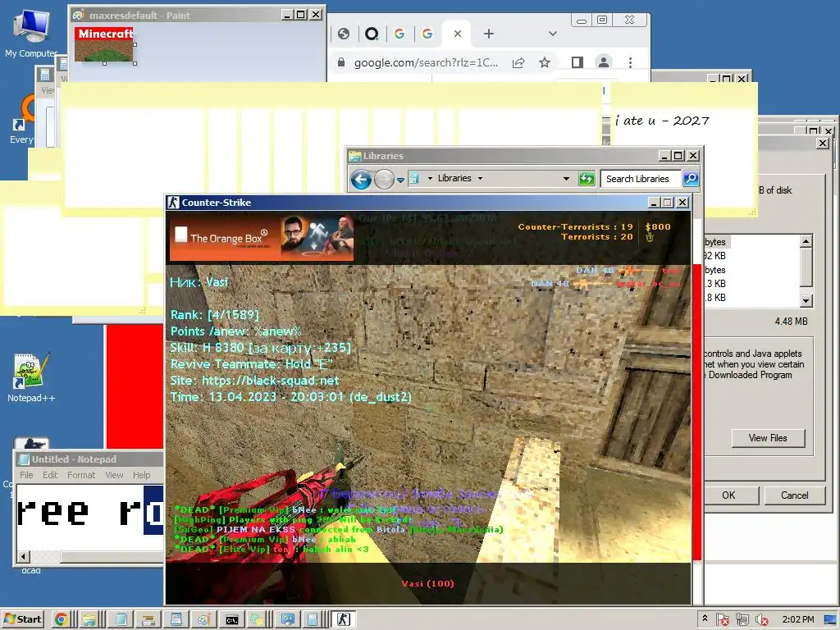The height and width of the screenshot is (630, 840).
Task: Open a new Chrome tab
Action: [489, 34]
